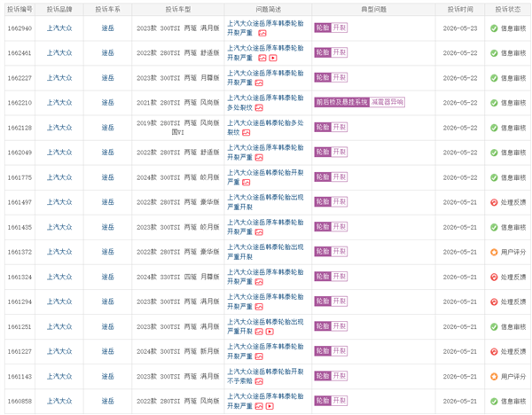Open the picture icon for complaint 1661143

tap(259, 381)
